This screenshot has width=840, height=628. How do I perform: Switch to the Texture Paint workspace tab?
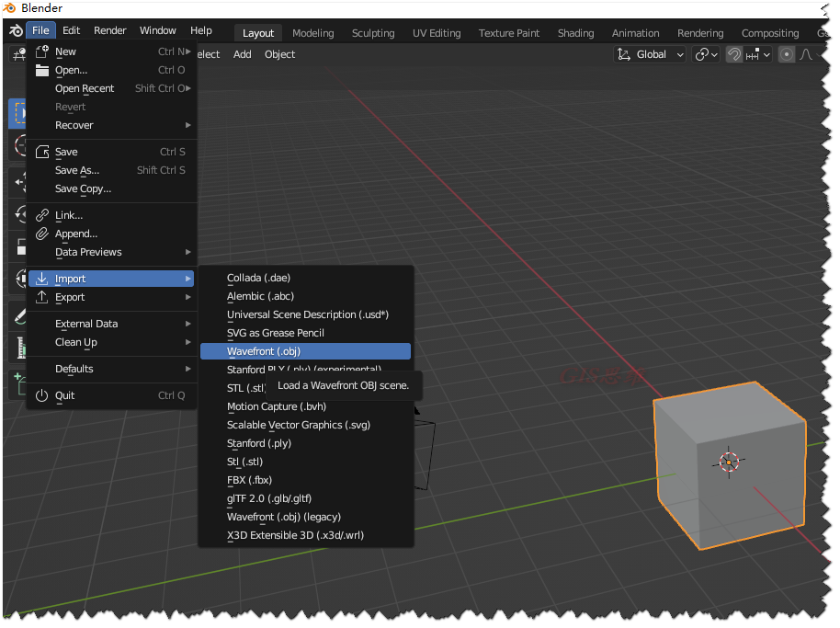click(509, 33)
